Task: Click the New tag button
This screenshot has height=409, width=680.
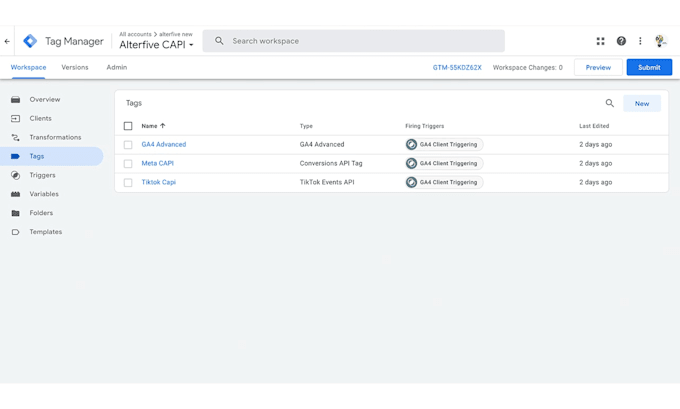Action: [642, 104]
